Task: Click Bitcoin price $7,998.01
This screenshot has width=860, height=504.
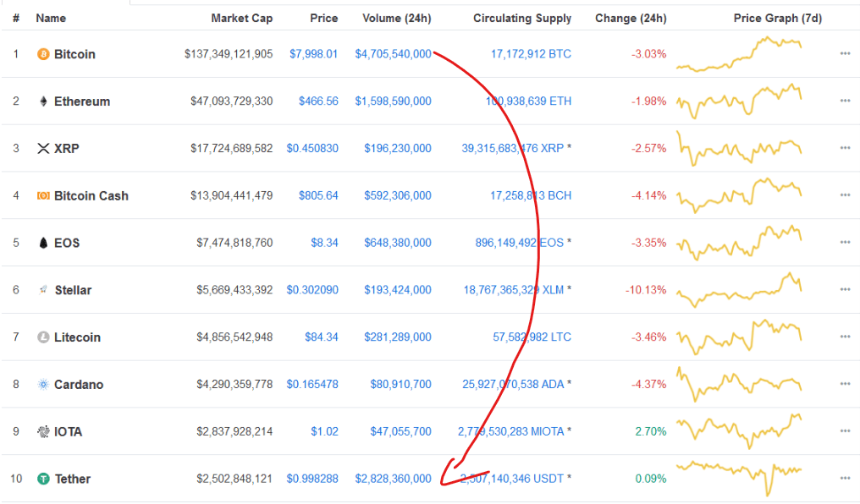Action: [x=314, y=53]
